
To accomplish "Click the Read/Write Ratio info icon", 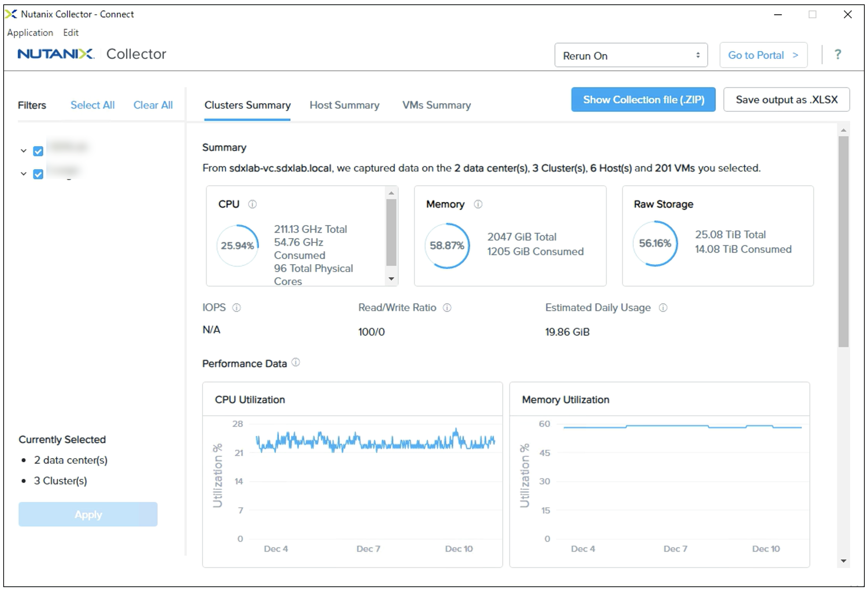I will [x=447, y=307].
